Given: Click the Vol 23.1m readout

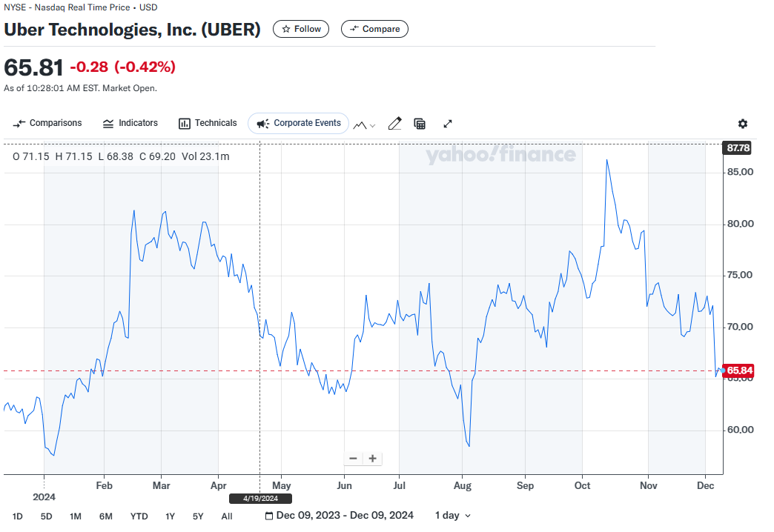Looking at the screenshot, I should [x=205, y=156].
